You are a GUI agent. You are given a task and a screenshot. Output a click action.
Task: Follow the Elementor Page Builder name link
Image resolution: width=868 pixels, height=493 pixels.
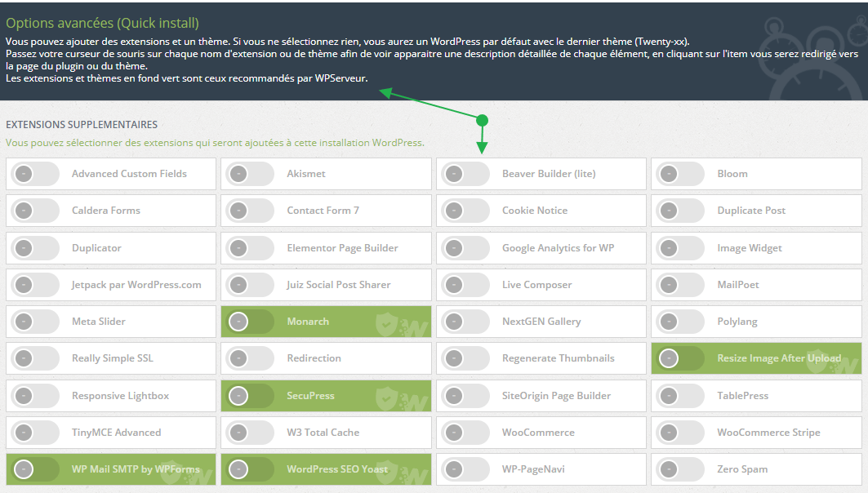tap(343, 248)
